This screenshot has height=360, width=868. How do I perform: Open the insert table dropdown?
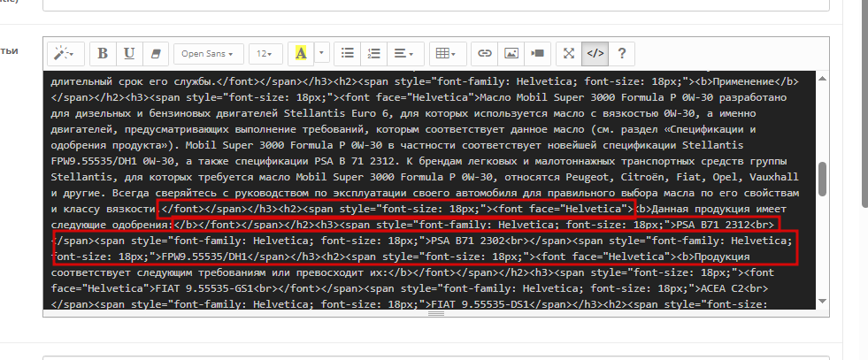pyautogui.click(x=448, y=54)
